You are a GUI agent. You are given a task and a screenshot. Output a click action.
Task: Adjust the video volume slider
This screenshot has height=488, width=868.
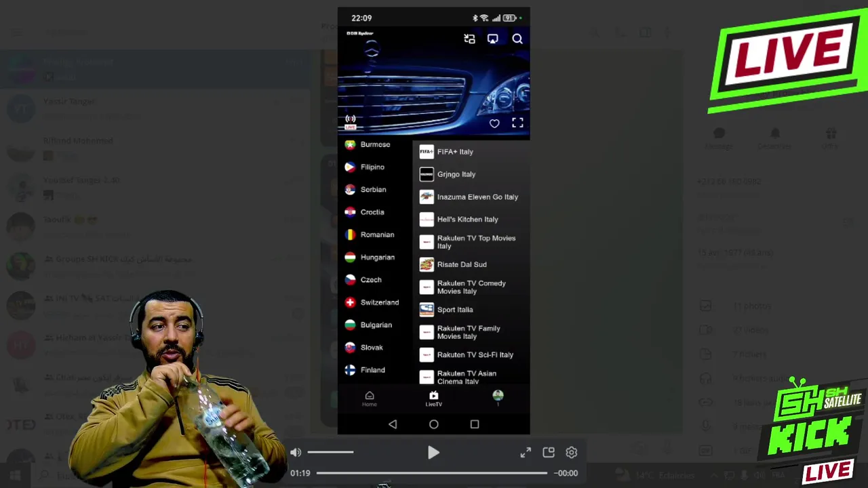click(330, 452)
